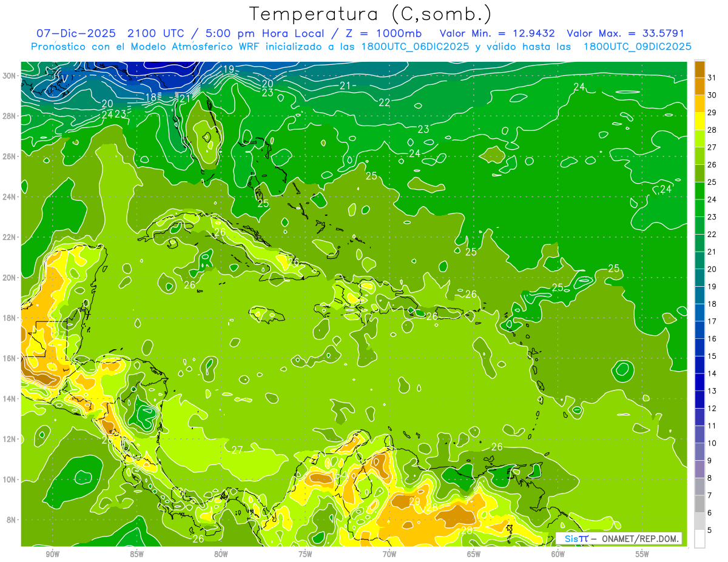The height and width of the screenshot is (562, 728).
Task: Click the '14N' latitude axis label
Action: click(x=8, y=398)
